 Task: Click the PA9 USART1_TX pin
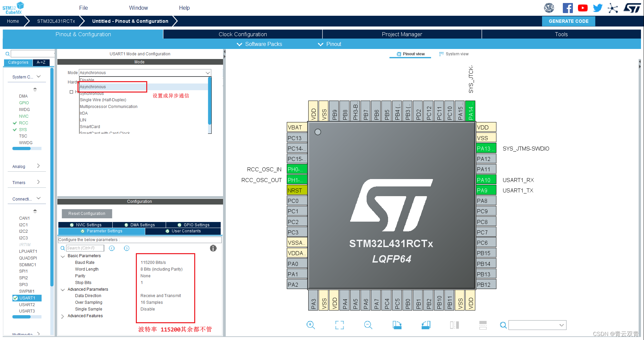(486, 190)
